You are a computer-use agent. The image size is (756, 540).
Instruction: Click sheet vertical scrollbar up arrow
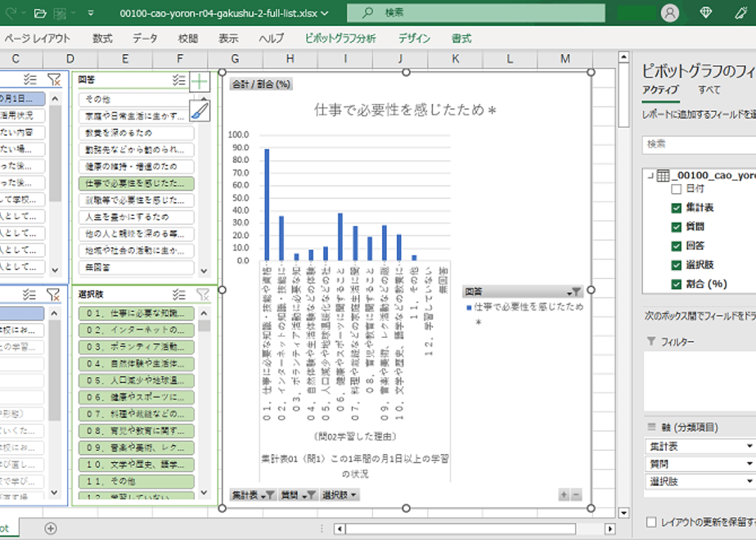click(x=623, y=57)
